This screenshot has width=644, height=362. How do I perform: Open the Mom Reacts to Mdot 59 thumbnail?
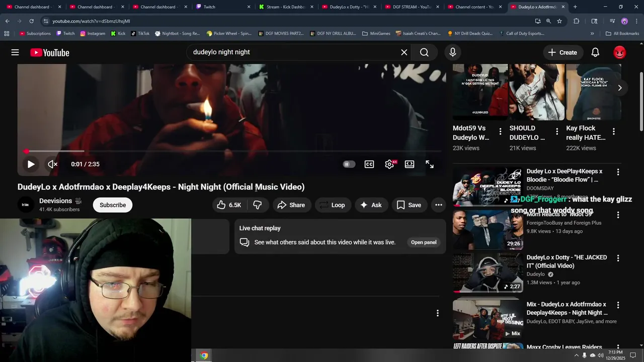pos(488,230)
